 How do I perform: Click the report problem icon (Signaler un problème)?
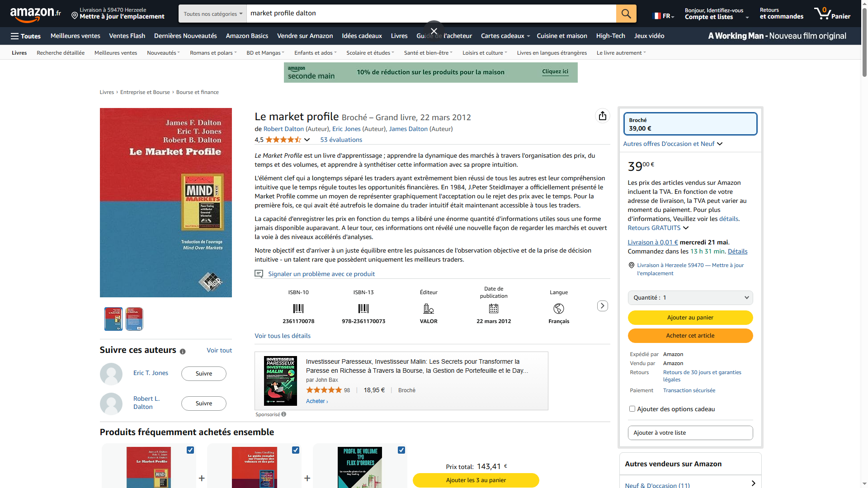[x=259, y=274]
